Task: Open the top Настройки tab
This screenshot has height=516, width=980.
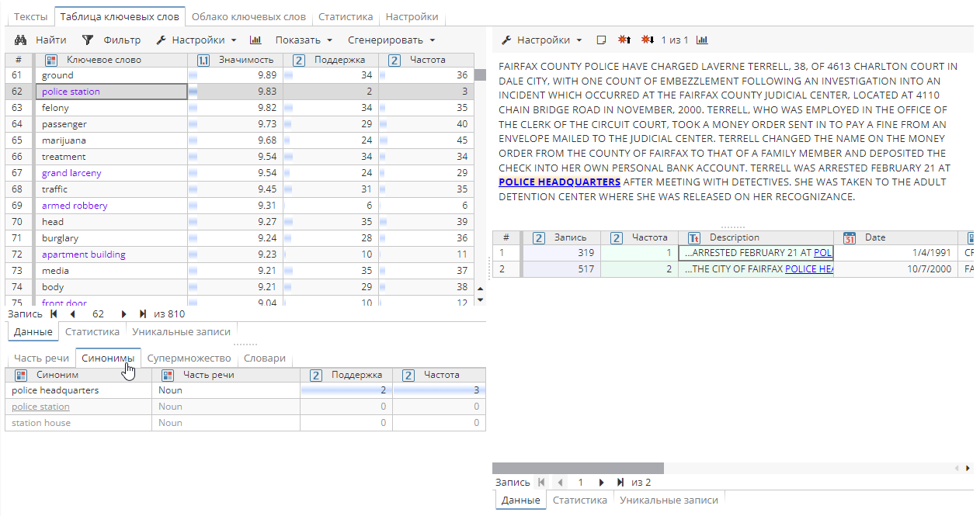Action: pyautogui.click(x=412, y=16)
